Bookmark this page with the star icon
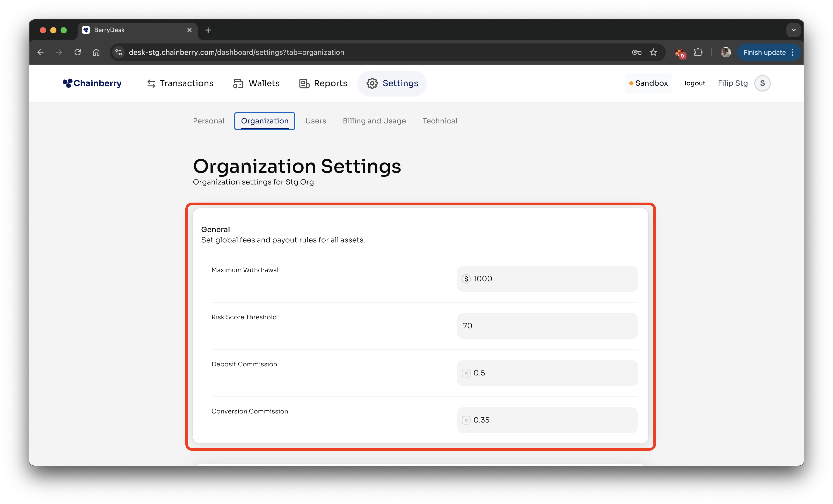Image resolution: width=833 pixels, height=504 pixels. (653, 52)
